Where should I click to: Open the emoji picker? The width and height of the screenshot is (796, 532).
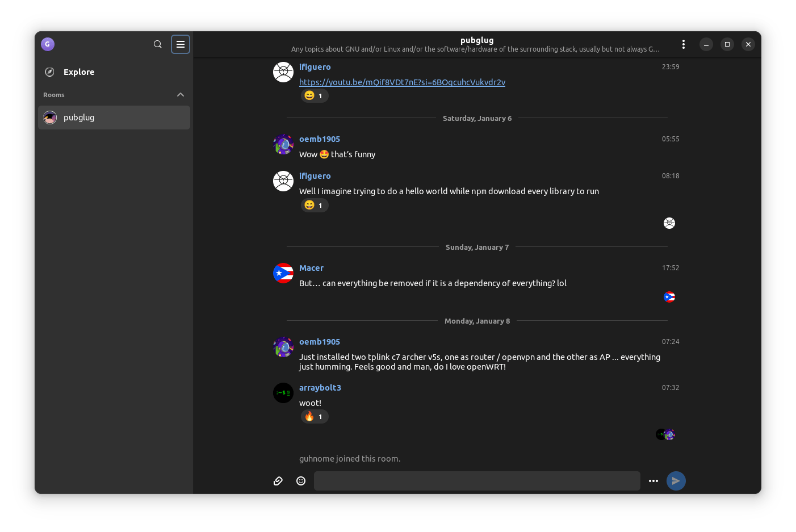tap(301, 481)
